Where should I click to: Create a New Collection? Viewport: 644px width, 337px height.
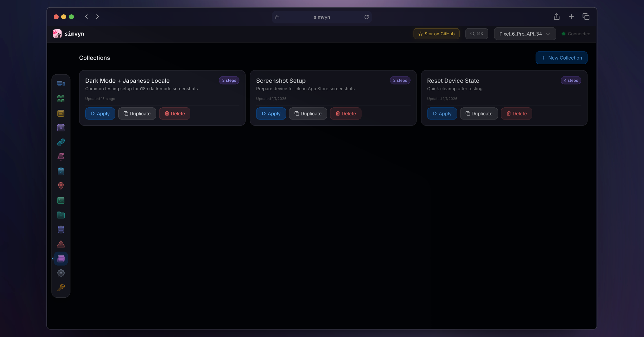pyautogui.click(x=561, y=58)
